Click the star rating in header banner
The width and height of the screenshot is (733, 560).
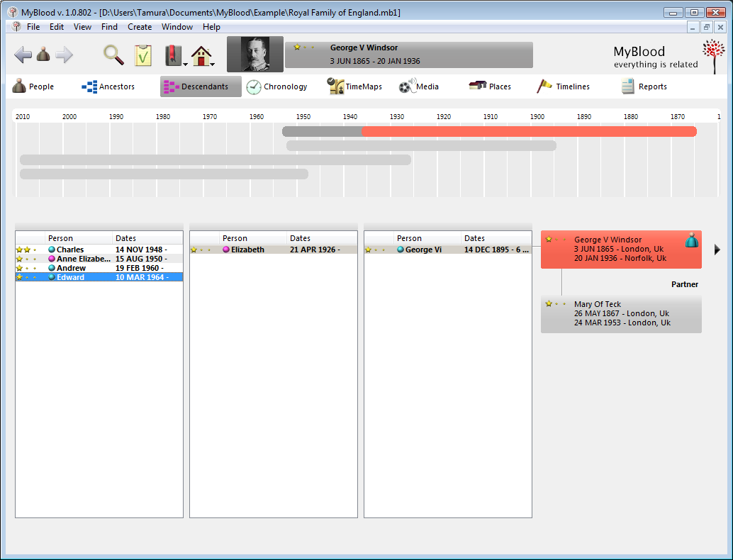tap(304, 47)
